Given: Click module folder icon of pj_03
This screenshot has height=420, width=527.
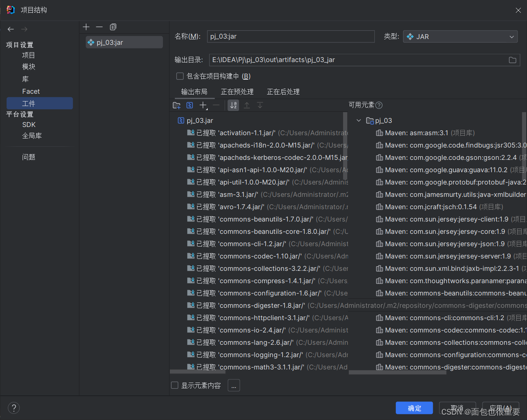Looking at the screenshot, I should pos(370,121).
